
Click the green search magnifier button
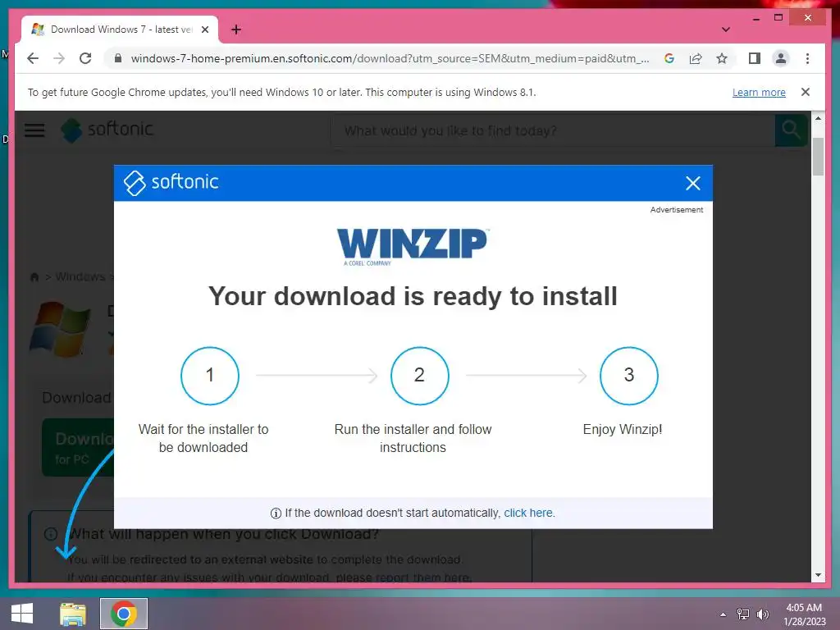pos(791,130)
